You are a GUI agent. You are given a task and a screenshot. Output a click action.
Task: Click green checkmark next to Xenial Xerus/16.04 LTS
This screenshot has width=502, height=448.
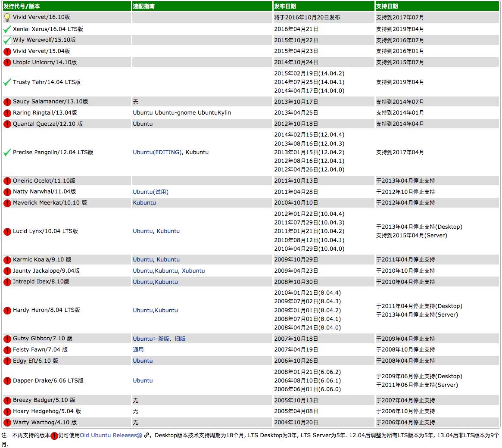[7, 29]
